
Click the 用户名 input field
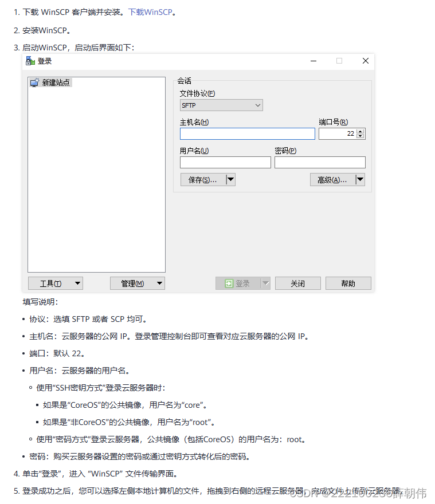pyautogui.click(x=226, y=162)
